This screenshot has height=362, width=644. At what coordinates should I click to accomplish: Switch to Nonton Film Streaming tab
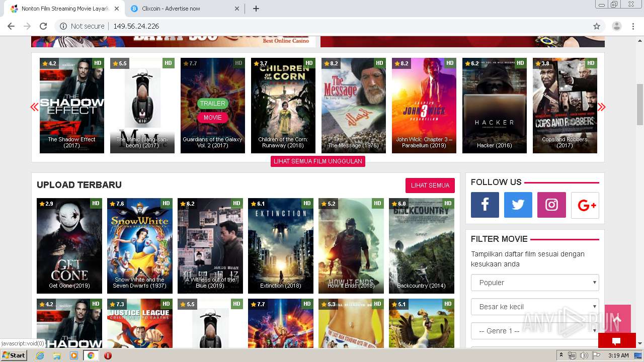tap(64, 9)
